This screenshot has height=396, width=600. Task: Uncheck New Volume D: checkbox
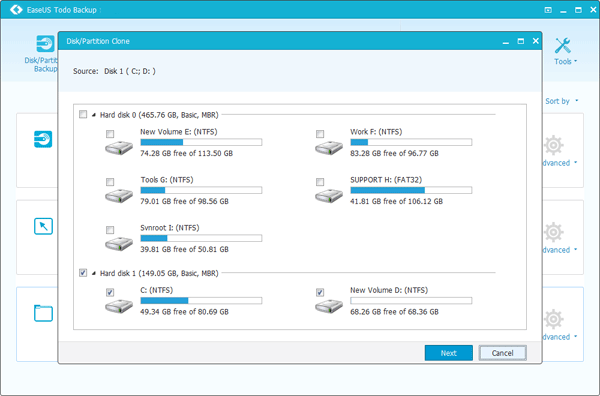coord(320,292)
